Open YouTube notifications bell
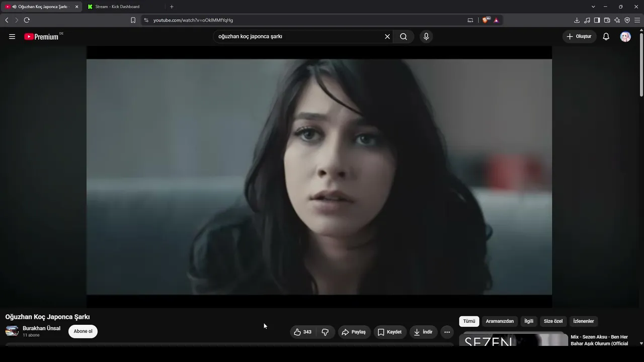 [606, 37]
